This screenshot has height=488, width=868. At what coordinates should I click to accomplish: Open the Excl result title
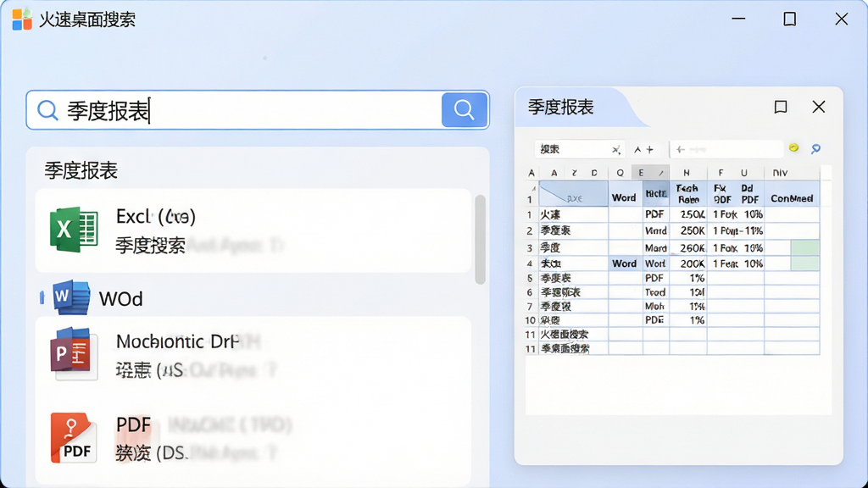[x=156, y=216]
